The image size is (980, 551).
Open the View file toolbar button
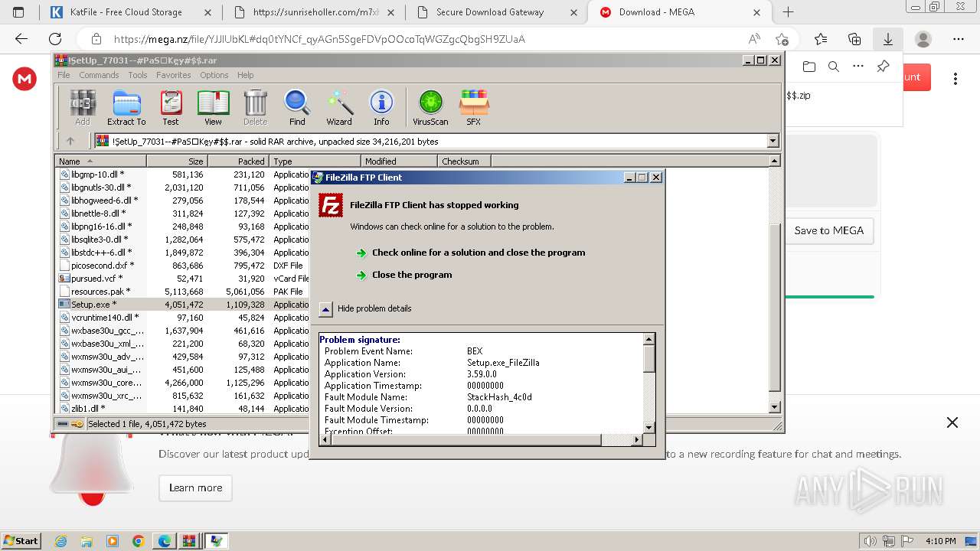coord(213,107)
